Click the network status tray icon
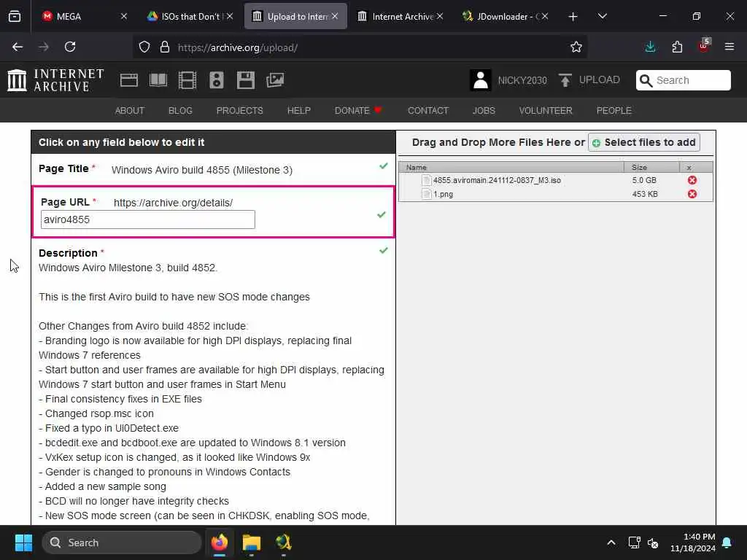This screenshot has height=560, width=747. coord(634,542)
